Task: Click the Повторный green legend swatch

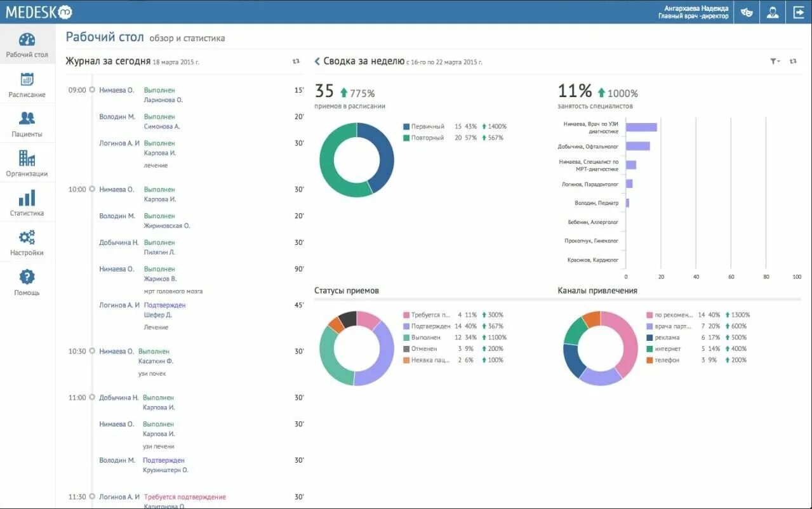Action: pyautogui.click(x=406, y=138)
